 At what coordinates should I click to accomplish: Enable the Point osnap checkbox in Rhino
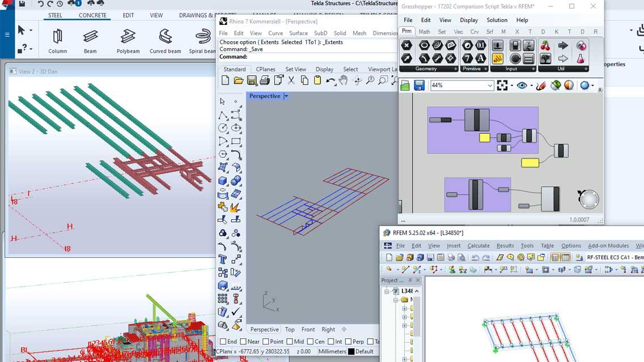(266, 342)
